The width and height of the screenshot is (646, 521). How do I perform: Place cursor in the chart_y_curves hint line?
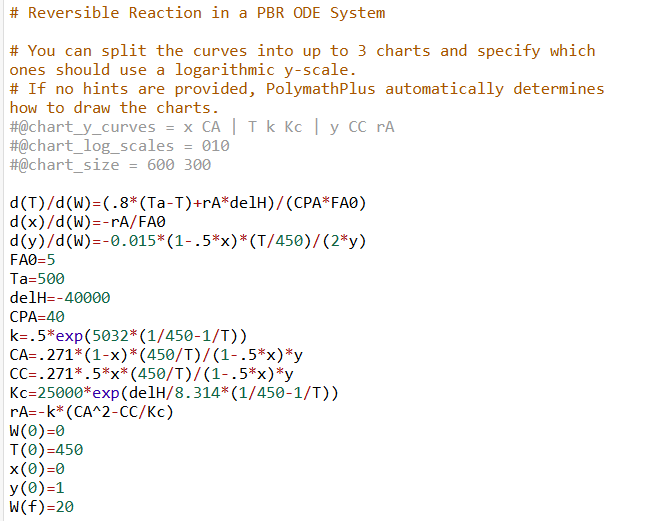pos(202,127)
